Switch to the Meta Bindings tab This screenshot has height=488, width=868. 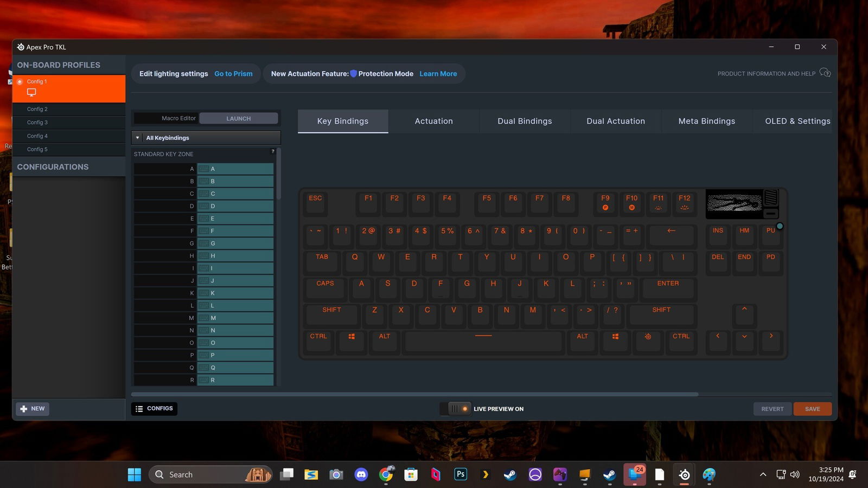[706, 121]
